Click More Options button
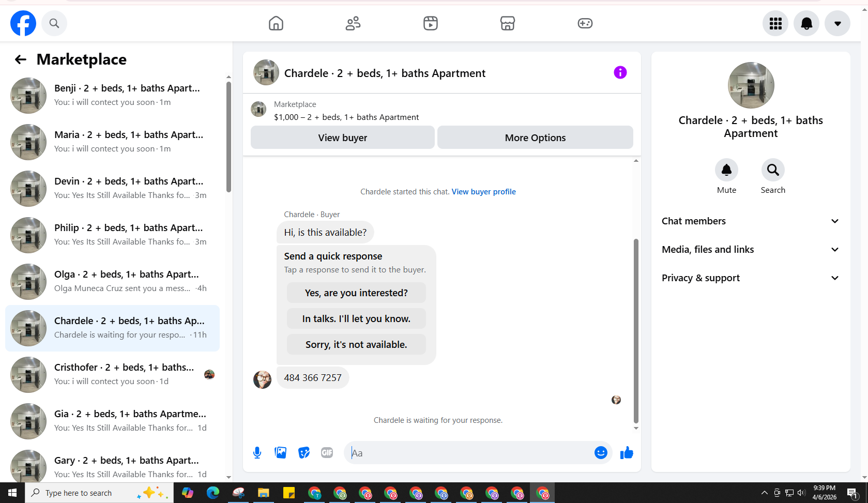This screenshot has width=868, height=503. (535, 138)
